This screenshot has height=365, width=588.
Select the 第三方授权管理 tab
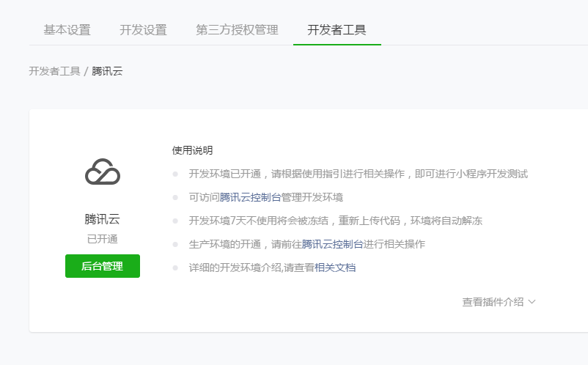(237, 30)
